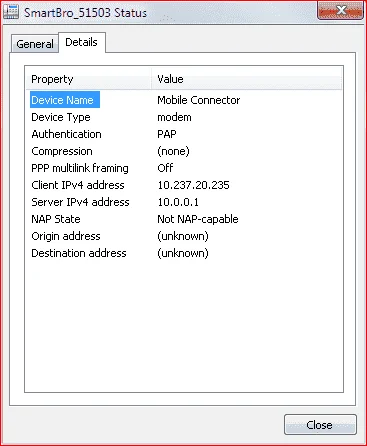Click the Not NAP-capable value
Image resolution: width=367 pixels, height=446 pixels.
(198, 219)
